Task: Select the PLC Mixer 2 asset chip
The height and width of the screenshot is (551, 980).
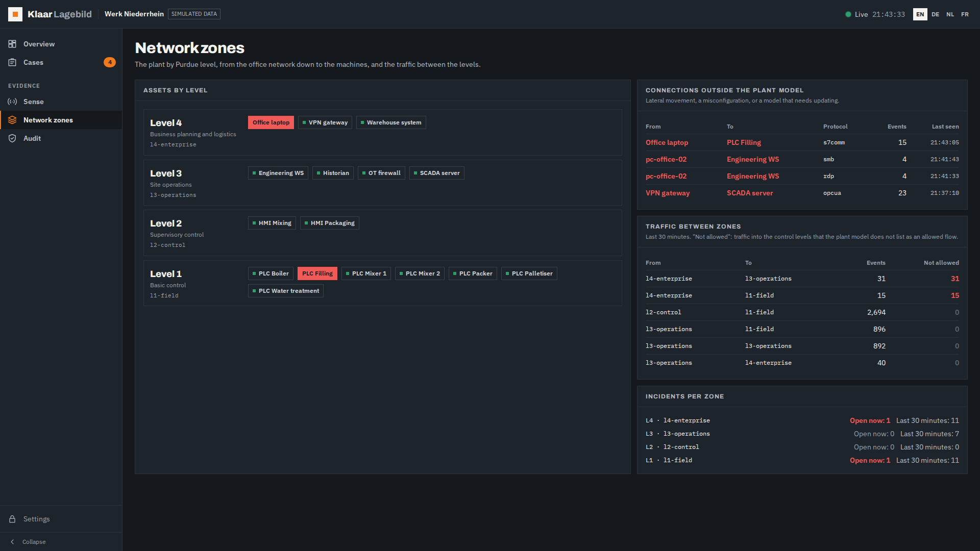Action: pyautogui.click(x=420, y=273)
